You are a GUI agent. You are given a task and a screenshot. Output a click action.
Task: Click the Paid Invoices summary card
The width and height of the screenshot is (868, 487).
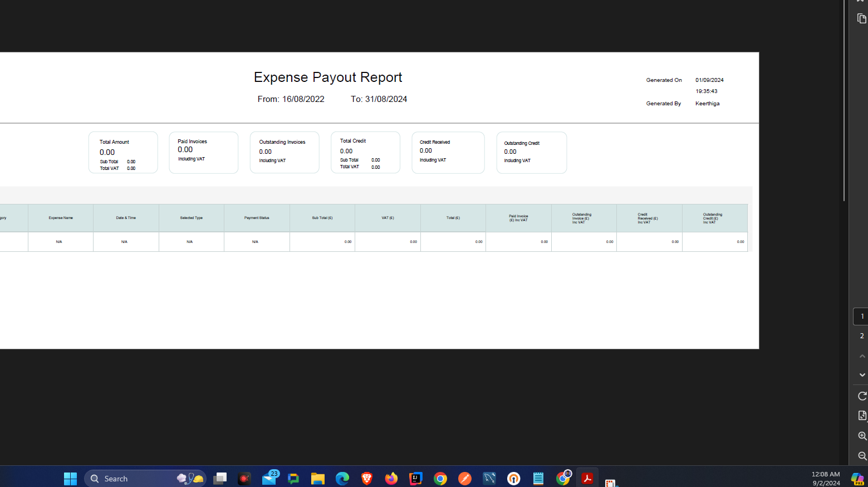[x=204, y=153]
